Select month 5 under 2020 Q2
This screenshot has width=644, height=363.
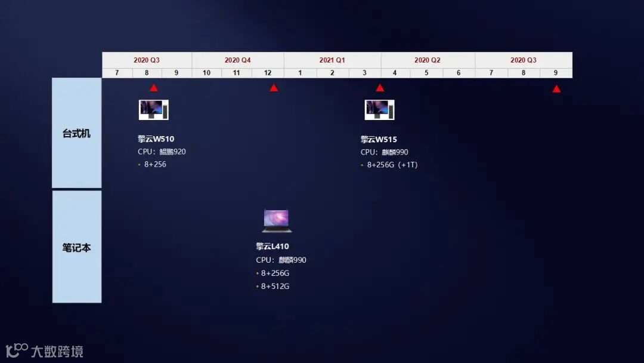[x=426, y=73]
